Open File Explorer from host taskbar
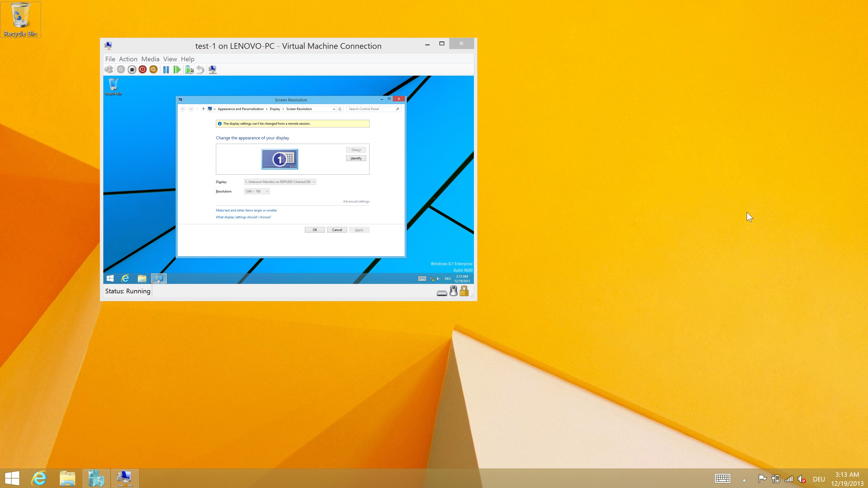The height and width of the screenshot is (488, 868). (68, 478)
